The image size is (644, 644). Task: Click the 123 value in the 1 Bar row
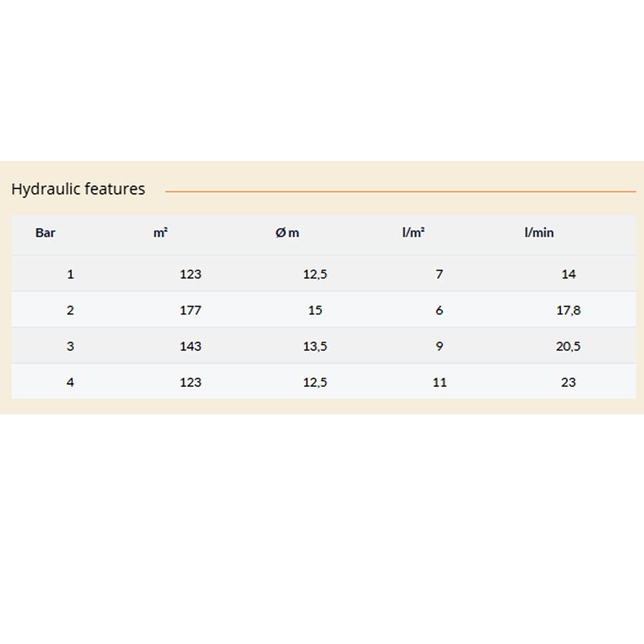click(x=191, y=274)
